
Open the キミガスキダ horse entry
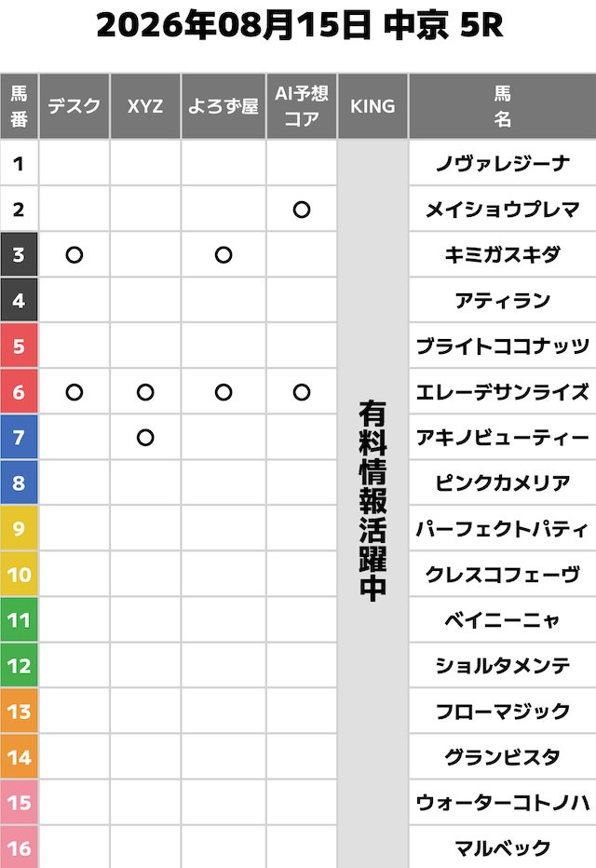point(503,254)
